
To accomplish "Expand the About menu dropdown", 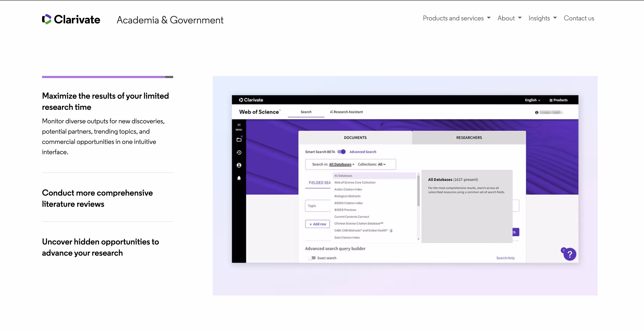I will 509,18.
